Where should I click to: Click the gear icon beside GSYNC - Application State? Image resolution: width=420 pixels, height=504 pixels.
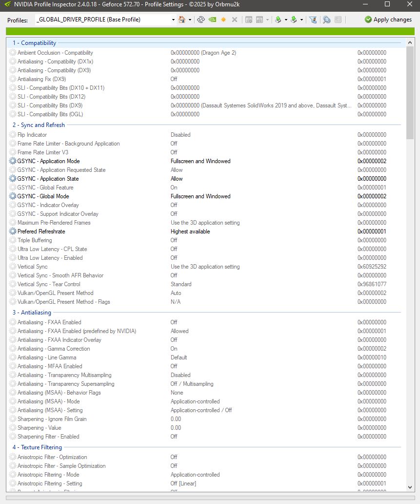13,179
